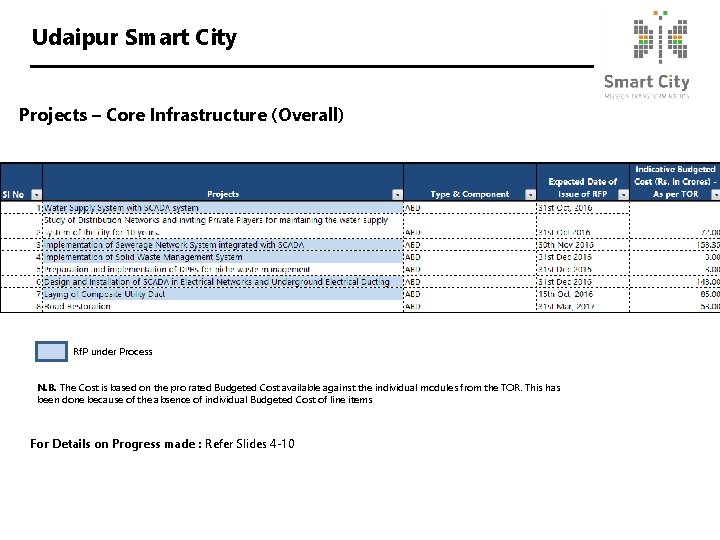Select 'Design and Installation of SCADA' cell

pyautogui.click(x=223, y=282)
